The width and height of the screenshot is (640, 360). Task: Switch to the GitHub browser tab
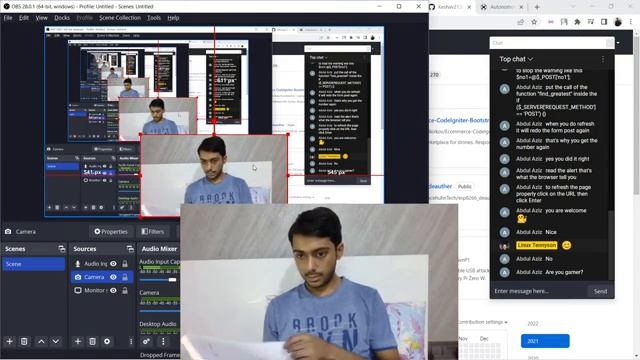[x=450, y=7]
